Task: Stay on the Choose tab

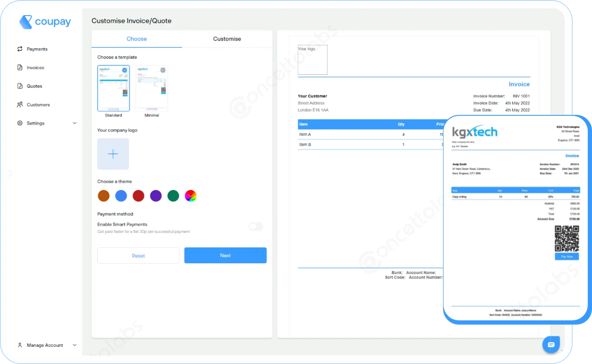Action: pyautogui.click(x=137, y=39)
